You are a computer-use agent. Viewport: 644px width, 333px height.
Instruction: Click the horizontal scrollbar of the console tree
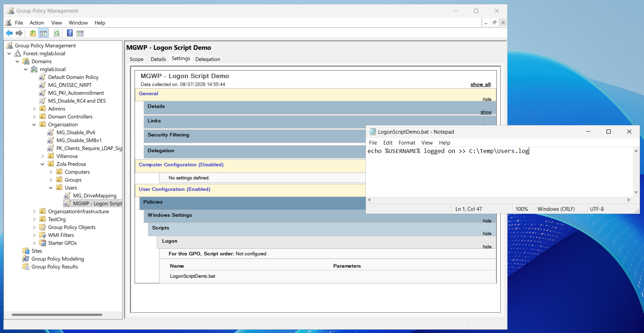57,315
